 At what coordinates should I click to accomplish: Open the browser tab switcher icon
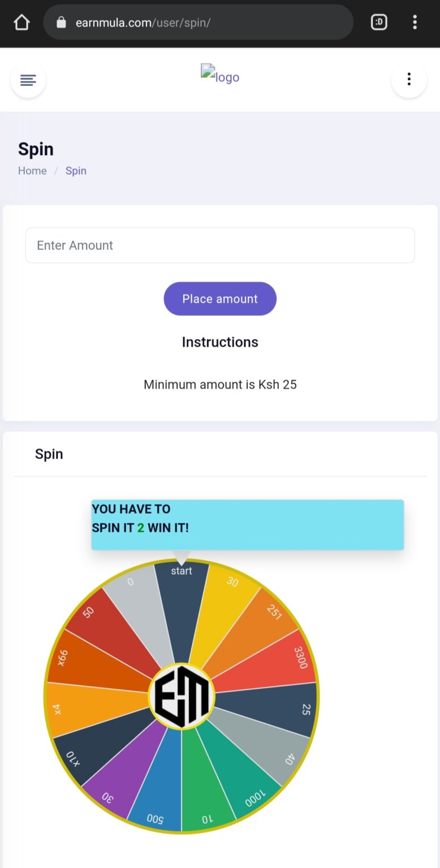(x=379, y=23)
